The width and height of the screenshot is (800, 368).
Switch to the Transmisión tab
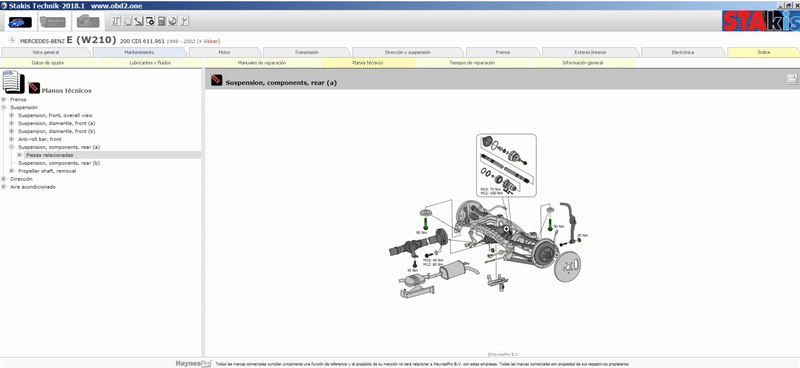click(307, 52)
